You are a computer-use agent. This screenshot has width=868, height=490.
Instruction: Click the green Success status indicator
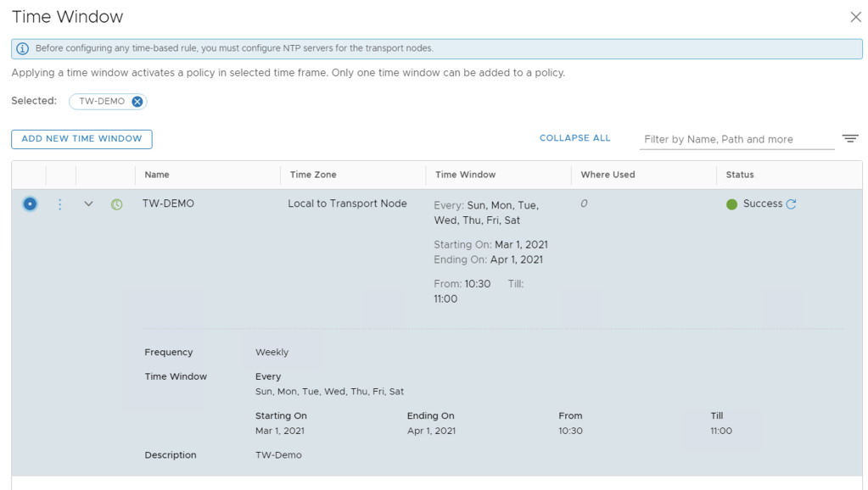(731, 204)
